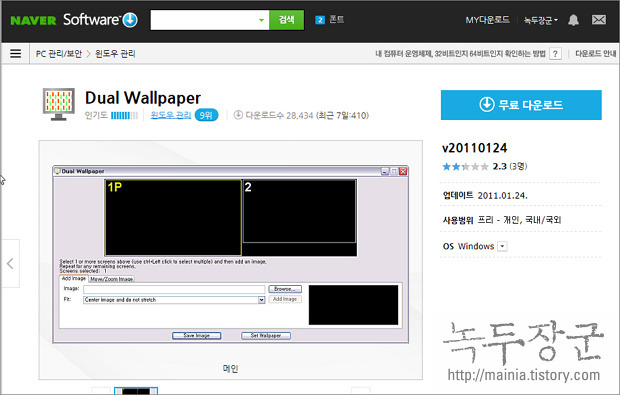
Task: Open MY다운로드 page
Action: point(487,20)
